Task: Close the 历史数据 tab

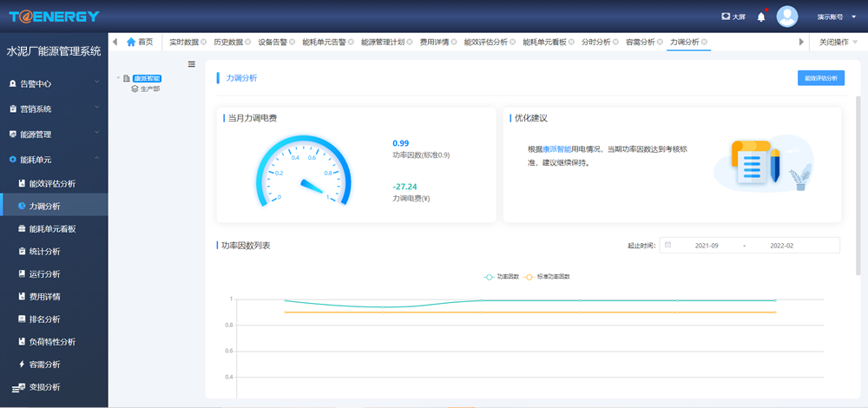Action: click(247, 42)
